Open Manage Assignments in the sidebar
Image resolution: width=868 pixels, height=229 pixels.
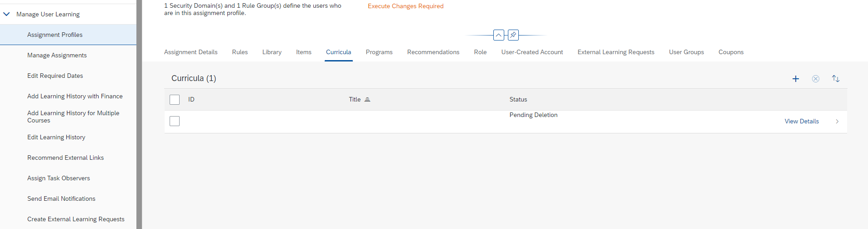tap(57, 55)
